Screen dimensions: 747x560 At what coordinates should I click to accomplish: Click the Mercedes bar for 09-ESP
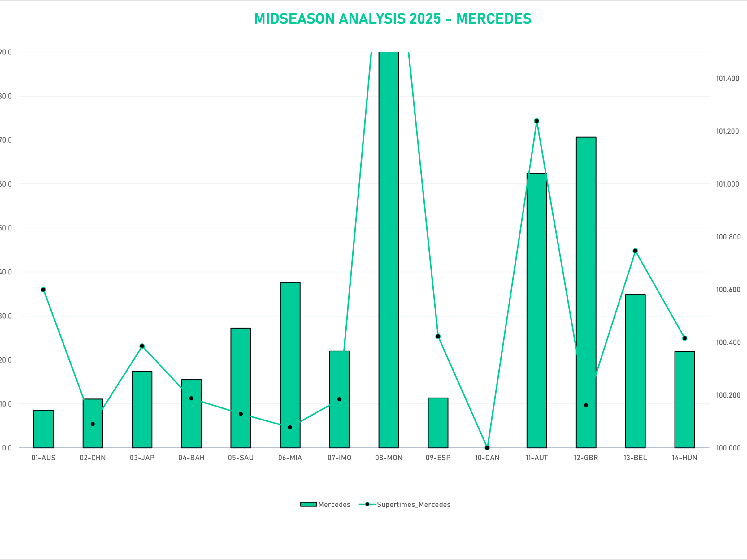(x=438, y=423)
